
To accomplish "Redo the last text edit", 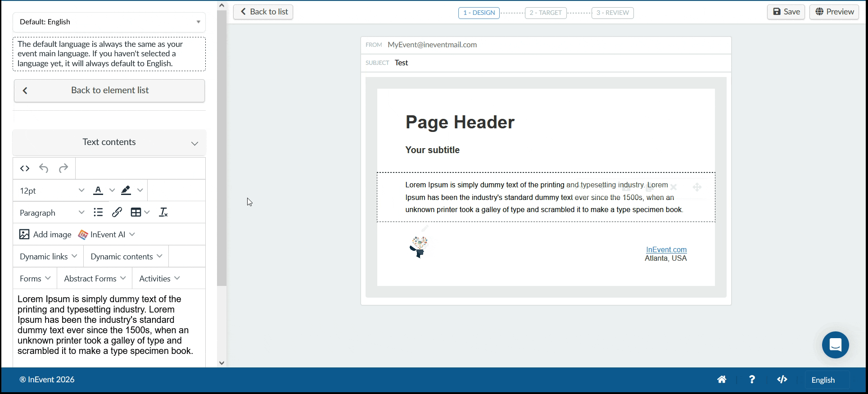I will pos(63,168).
